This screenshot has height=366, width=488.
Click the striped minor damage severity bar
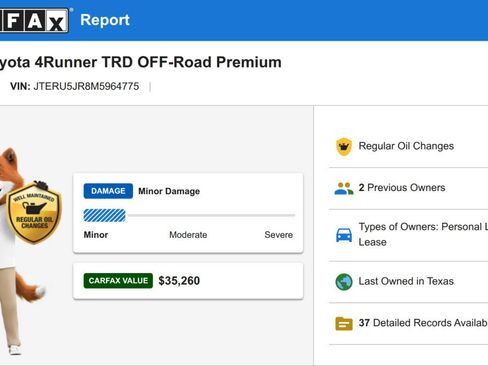click(104, 215)
